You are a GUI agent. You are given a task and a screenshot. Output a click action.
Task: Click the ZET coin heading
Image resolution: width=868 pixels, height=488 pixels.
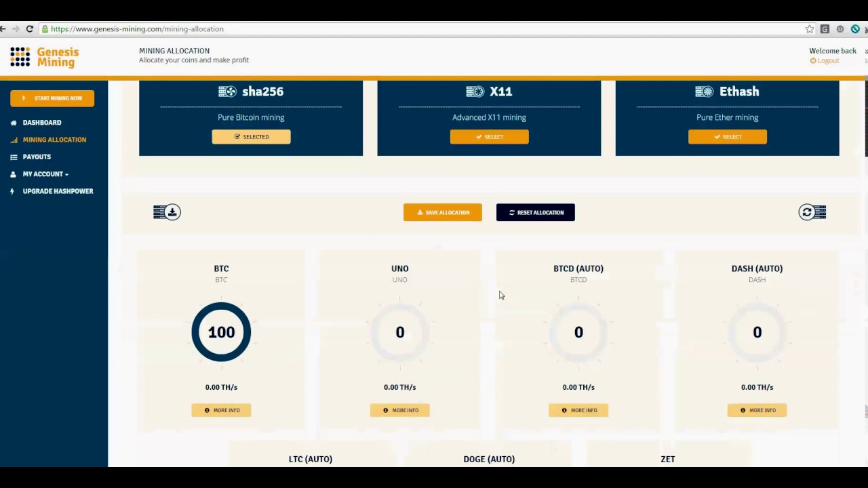668,459
